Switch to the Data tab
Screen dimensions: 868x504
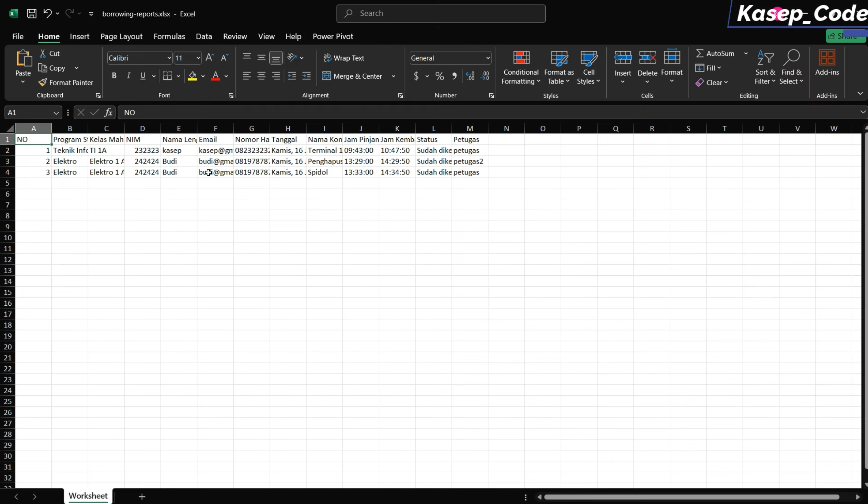[x=204, y=36]
